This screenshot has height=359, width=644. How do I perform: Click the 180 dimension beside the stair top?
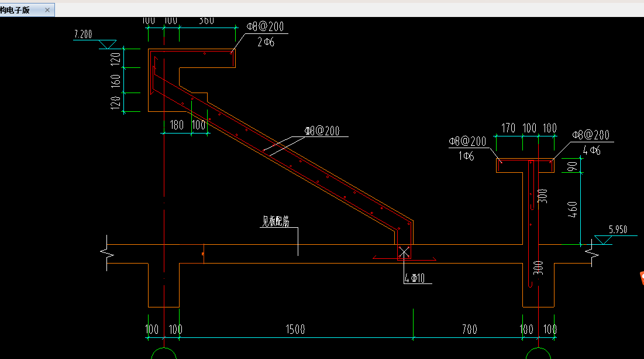[177, 125]
